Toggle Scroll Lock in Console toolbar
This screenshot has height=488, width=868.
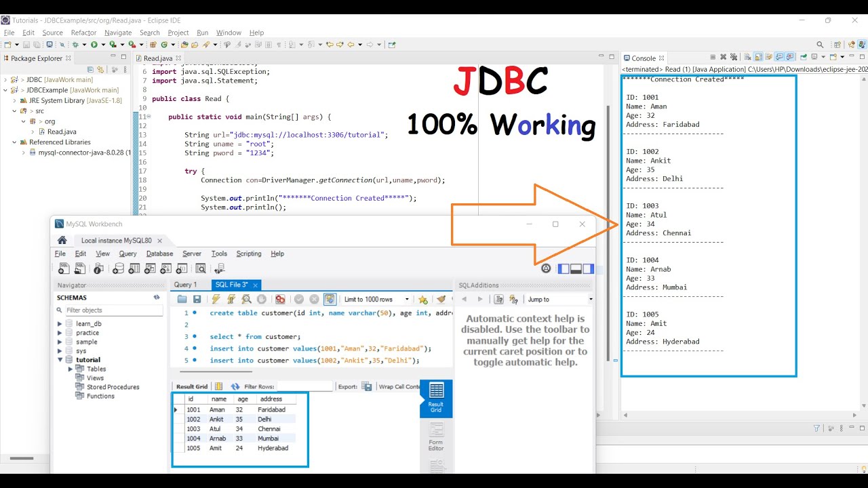(x=758, y=58)
